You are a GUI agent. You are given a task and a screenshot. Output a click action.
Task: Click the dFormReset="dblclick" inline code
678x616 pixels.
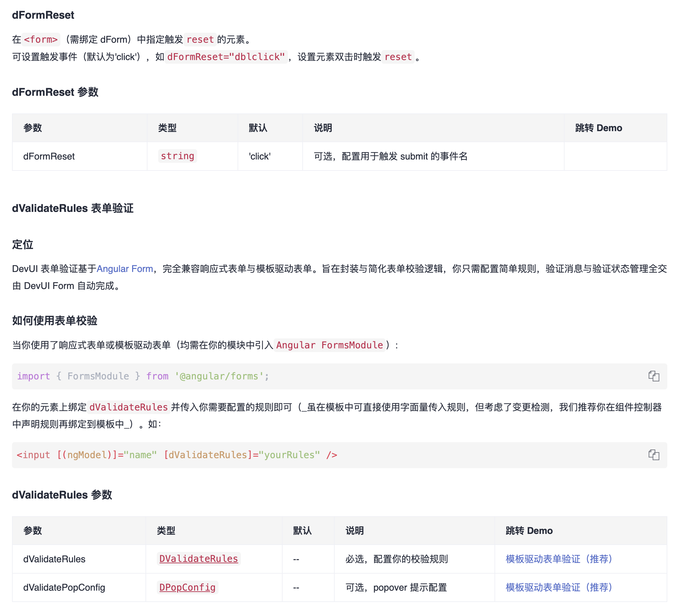click(x=226, y=57)
